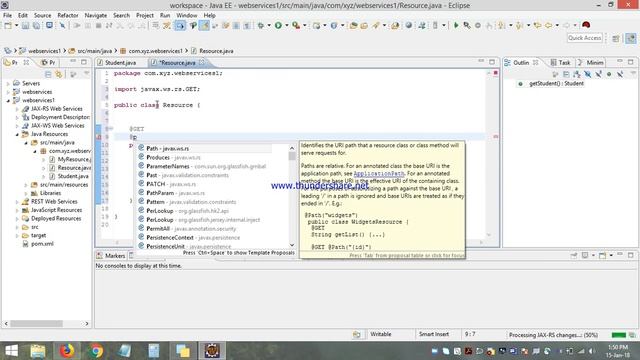
Task: Select MyResource.java in the tree
Action: (x=74, y=159)
